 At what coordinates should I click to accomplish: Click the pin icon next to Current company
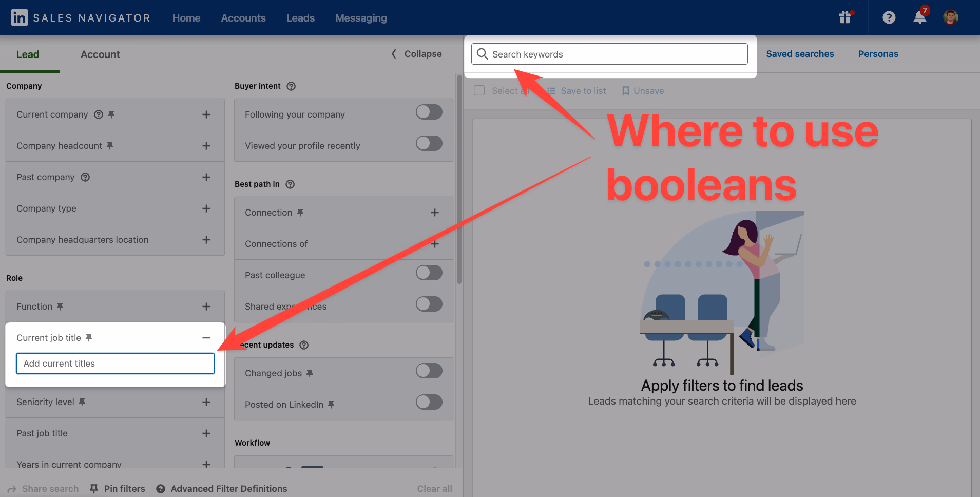point(111,114)
